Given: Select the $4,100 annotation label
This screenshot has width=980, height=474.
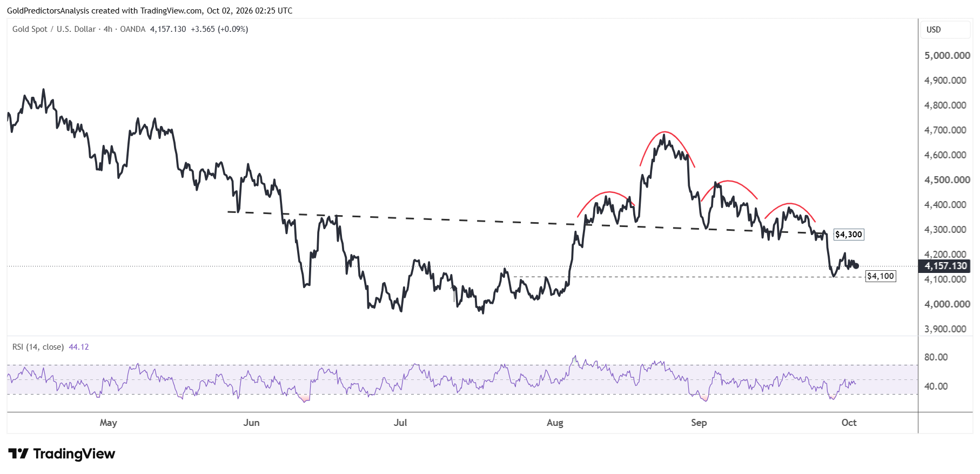Looking at the screenshot, I should pos(881,276).
